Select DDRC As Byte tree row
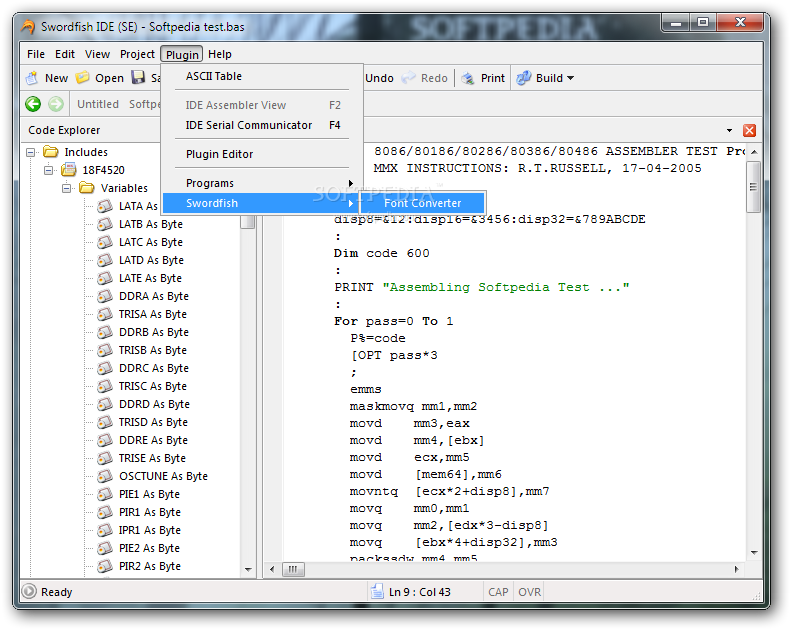The width and height of the screenshot is (791, 630). pos(154,368)
